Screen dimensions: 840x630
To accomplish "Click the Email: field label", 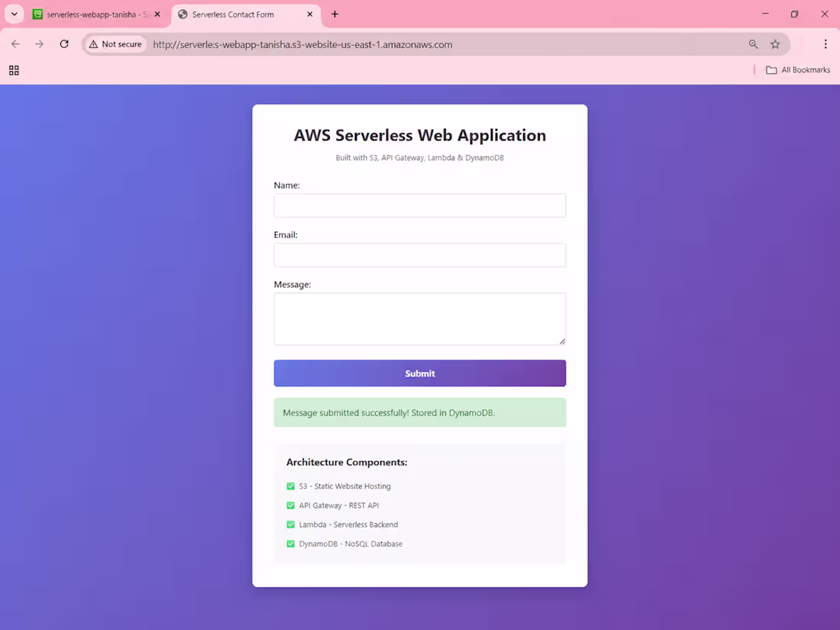I will [x=286, y=235].
